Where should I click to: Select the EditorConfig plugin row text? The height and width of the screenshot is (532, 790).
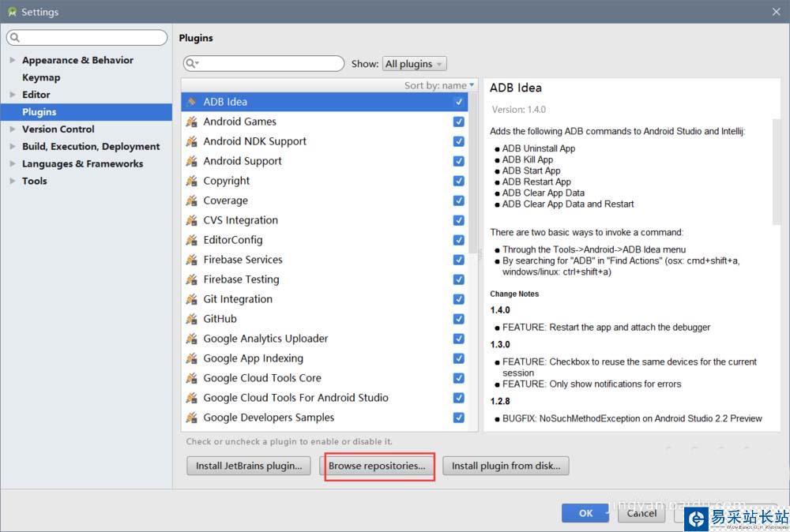(x=233, y=240)
